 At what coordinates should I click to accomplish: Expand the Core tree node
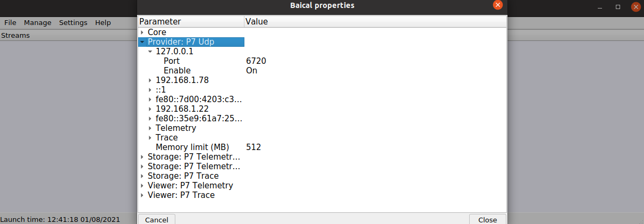142,32
